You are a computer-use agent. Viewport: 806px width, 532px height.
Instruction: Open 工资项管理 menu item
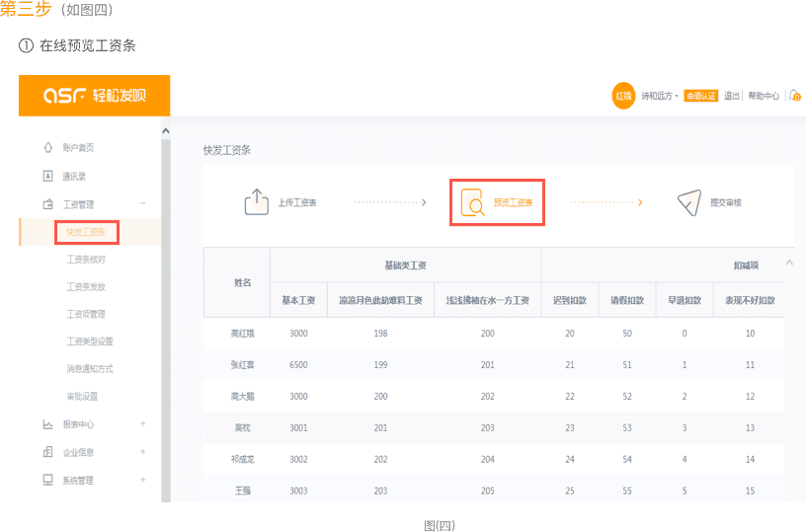[x=86, y=314]
